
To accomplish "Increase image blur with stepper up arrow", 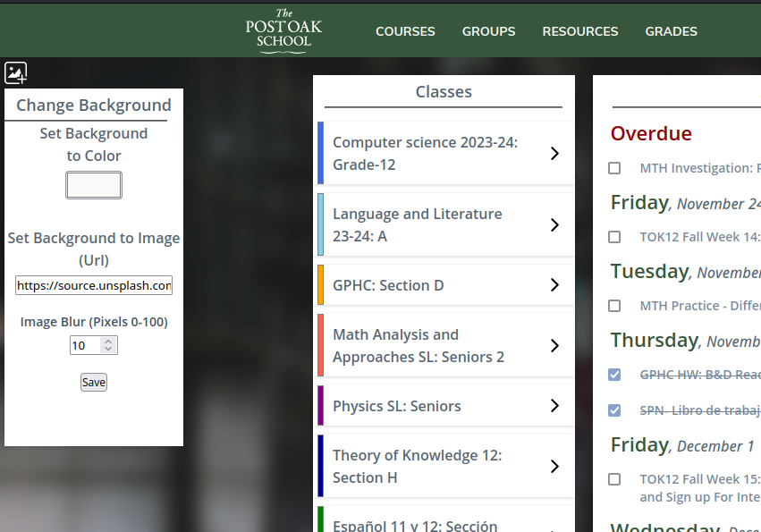I will pos(108,342).
